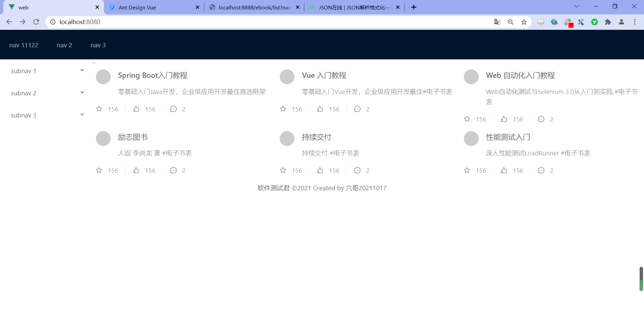
Task: Click the zoom magnifier icon in address bar
Action: [511, 22]
